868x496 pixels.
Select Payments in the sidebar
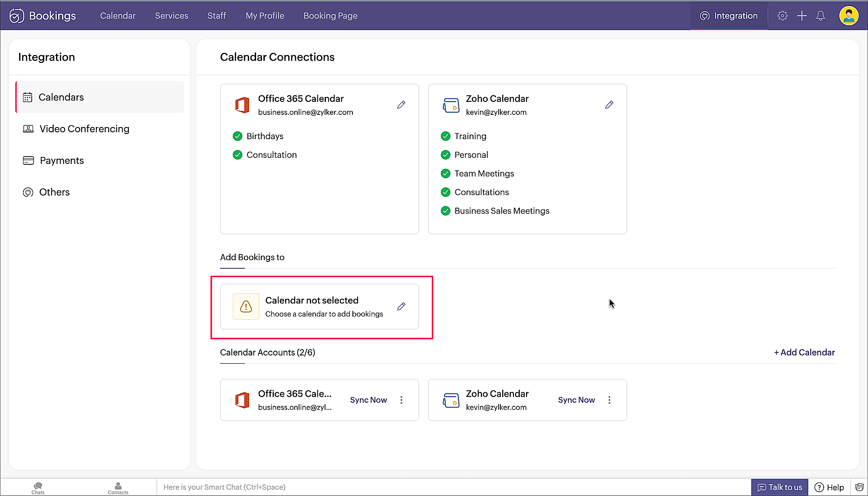[x=100, y=160]
